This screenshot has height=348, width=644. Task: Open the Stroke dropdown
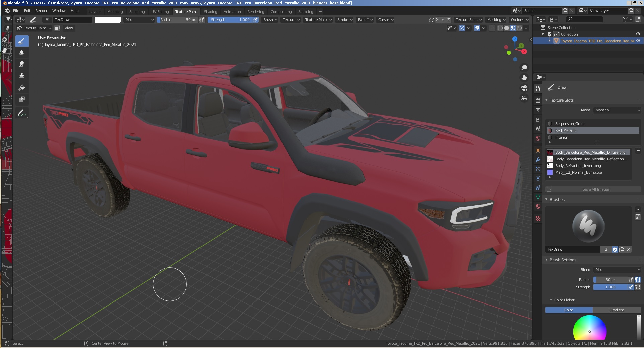[x=345, y=20]
